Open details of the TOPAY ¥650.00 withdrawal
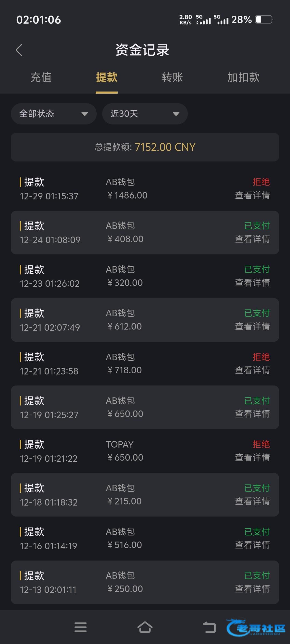 tap(252, 458)
